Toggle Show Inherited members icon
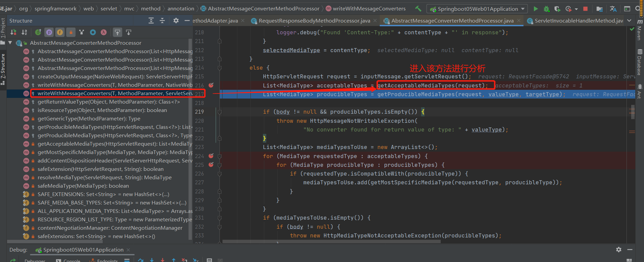This screenshot has width=644, height=262. click(38, 32)
